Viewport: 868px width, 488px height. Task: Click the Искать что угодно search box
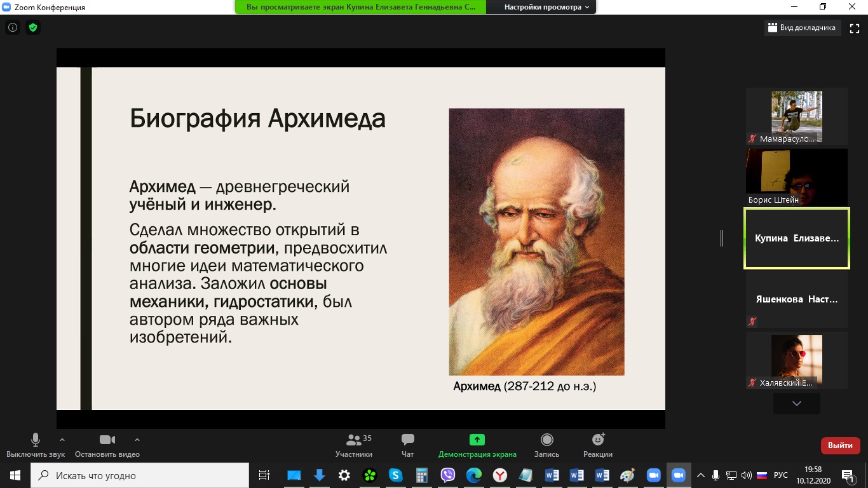click(140, 475)
